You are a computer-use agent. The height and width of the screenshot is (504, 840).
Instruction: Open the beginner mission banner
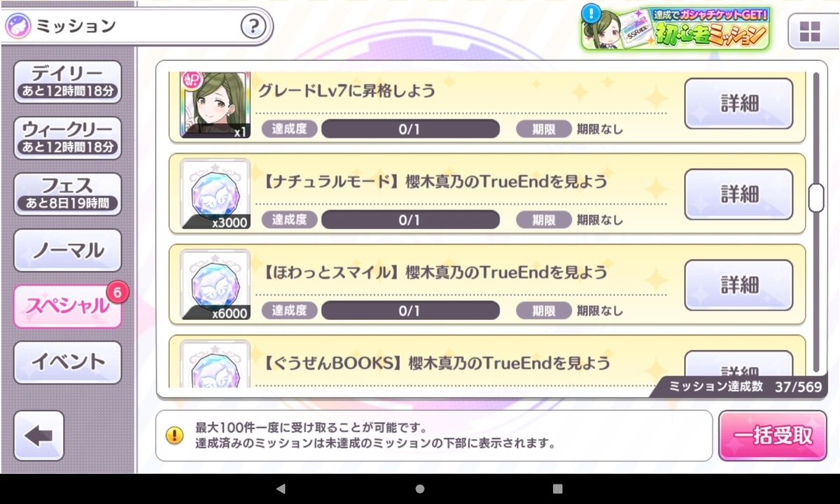coord(675,28)
